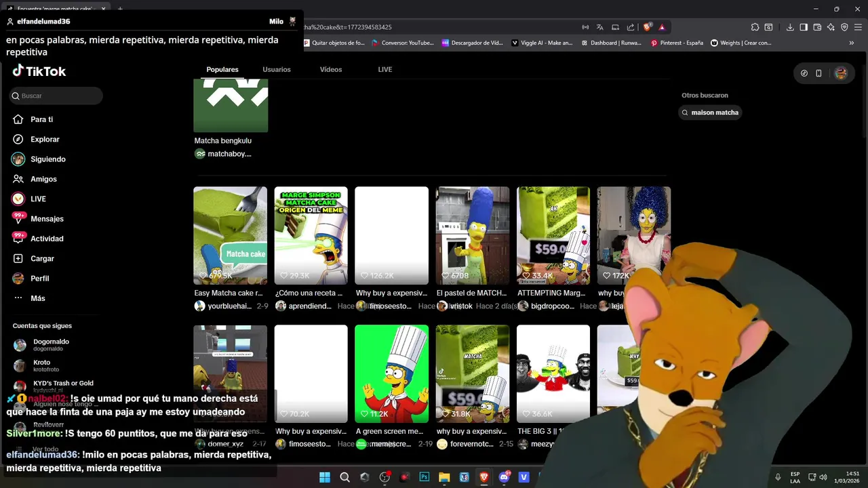Open Quitar objetos de fo... bookmark

[x=334, y=43]
